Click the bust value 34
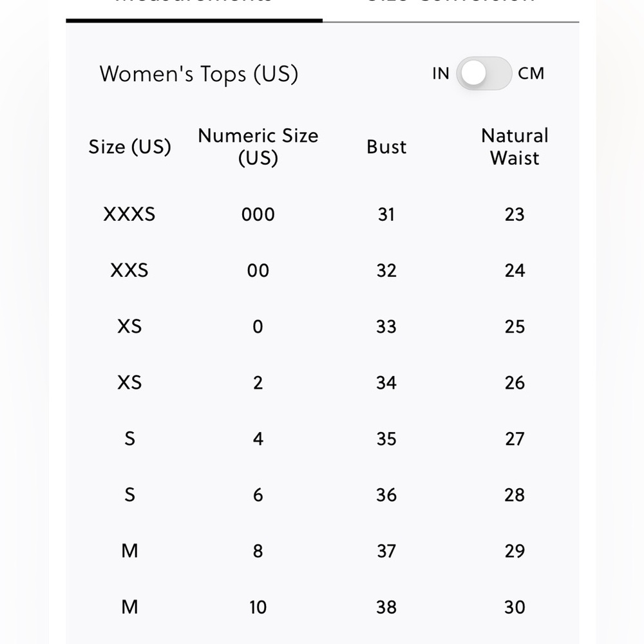This screenshot has width=644, height=644. 386,383
